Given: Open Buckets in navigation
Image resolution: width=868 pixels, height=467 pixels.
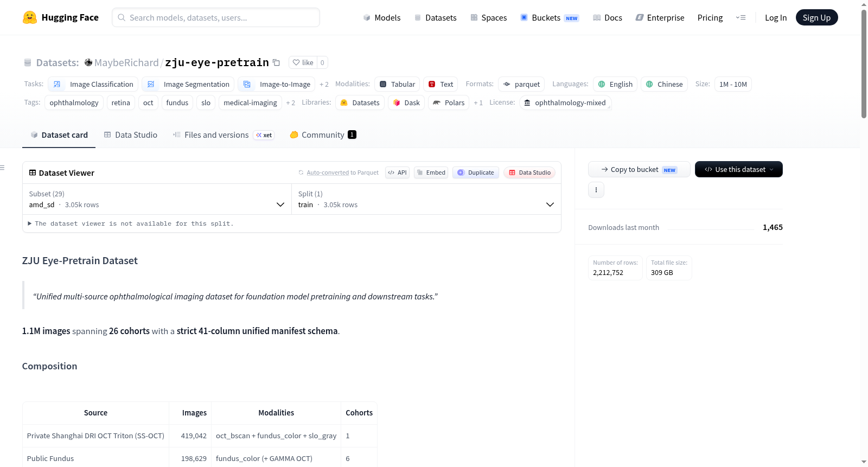Looking at the screenshot, I should pyautogui.click(x=550, y=17).
